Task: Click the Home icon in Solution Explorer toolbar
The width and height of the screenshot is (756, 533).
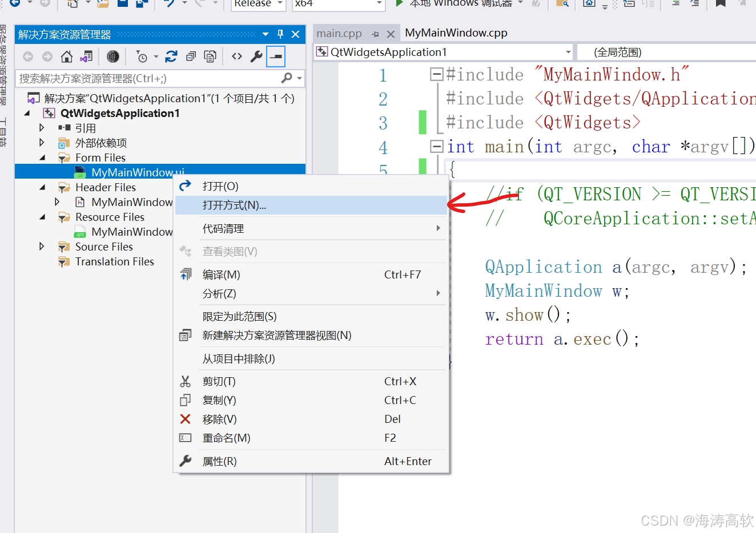Action: coord(66,56)
